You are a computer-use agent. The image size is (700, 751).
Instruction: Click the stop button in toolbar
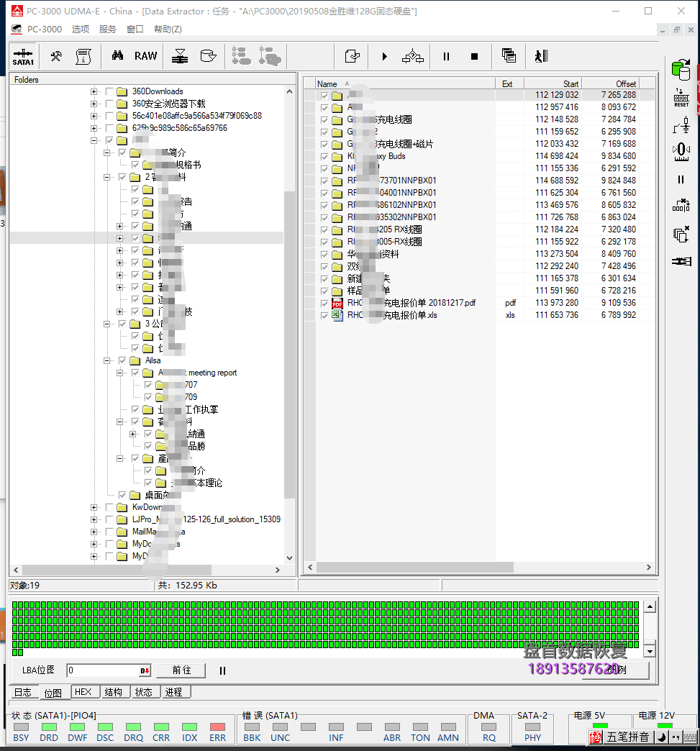point(474,57)
